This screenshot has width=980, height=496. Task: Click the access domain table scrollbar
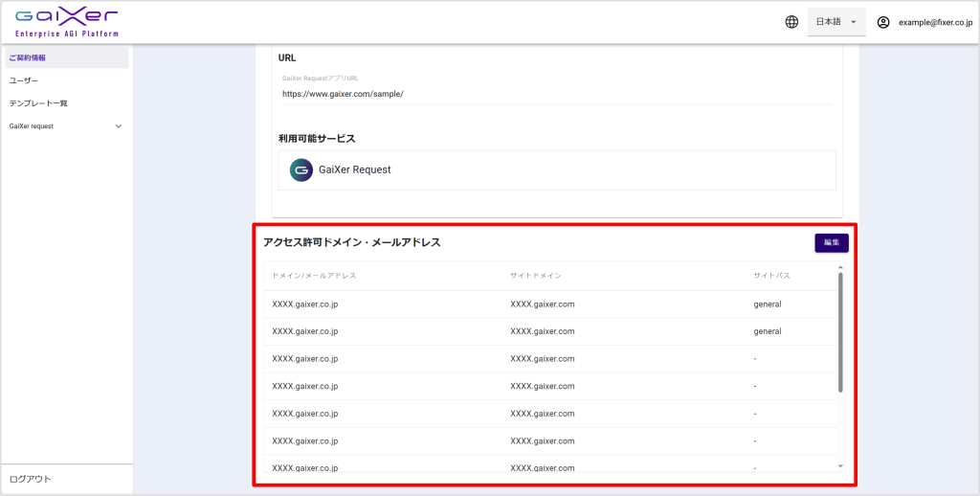pyautogui.click(x=840, y=330)
